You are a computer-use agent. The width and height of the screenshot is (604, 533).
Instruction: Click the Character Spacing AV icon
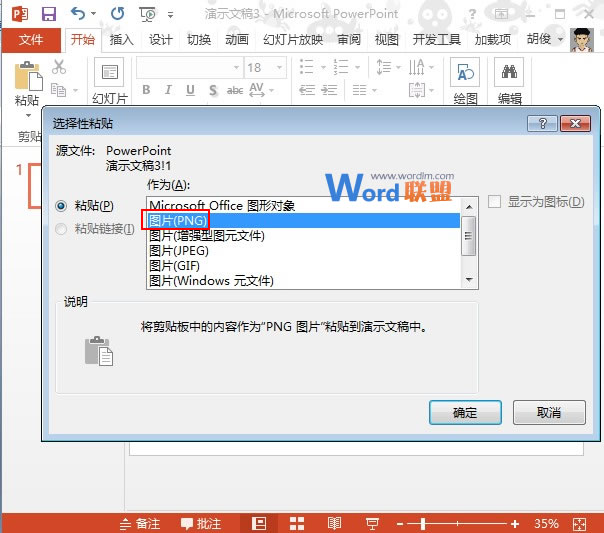coord(257,90)
